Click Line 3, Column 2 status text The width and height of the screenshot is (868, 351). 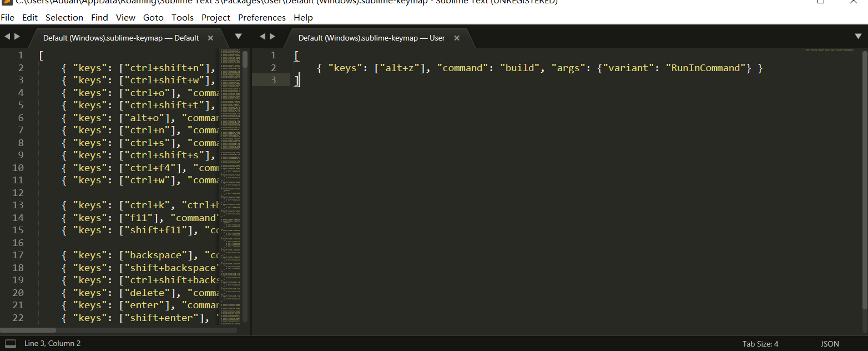53,344
